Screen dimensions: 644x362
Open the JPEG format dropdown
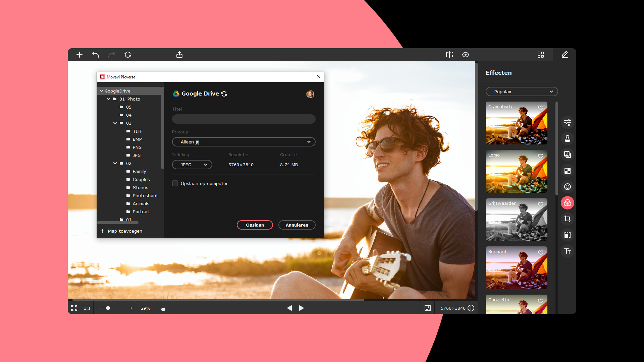192,165
